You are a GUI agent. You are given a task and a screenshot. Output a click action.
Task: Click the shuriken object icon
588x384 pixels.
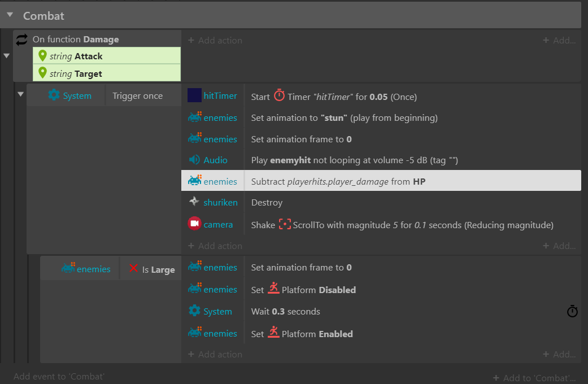coord(194,202)
